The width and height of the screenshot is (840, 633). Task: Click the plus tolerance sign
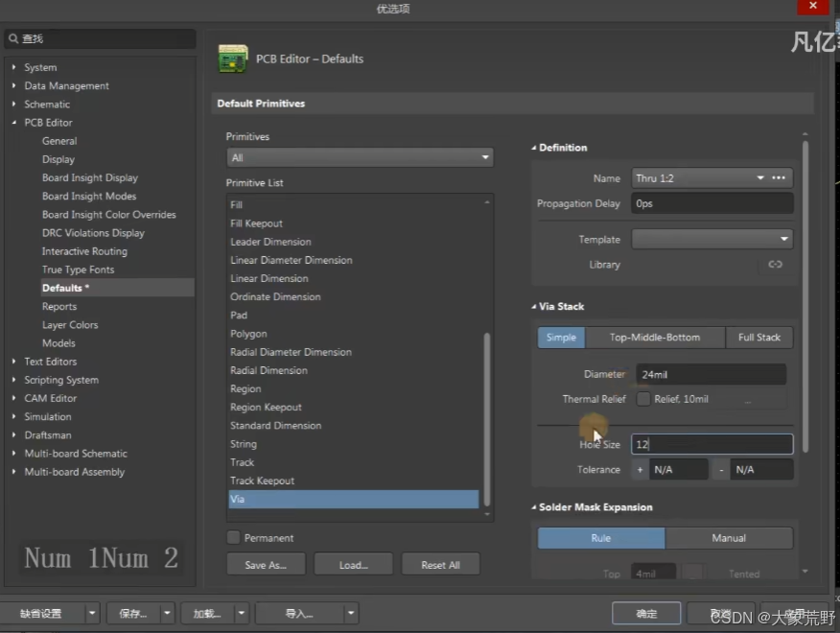(640, 470)
